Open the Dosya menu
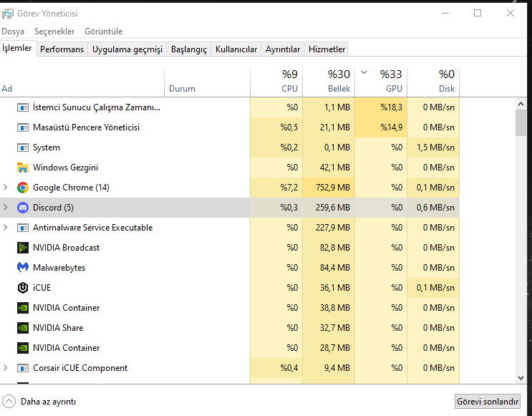Image resolution: width=532 pixels, height=416 pixels. 13,32
